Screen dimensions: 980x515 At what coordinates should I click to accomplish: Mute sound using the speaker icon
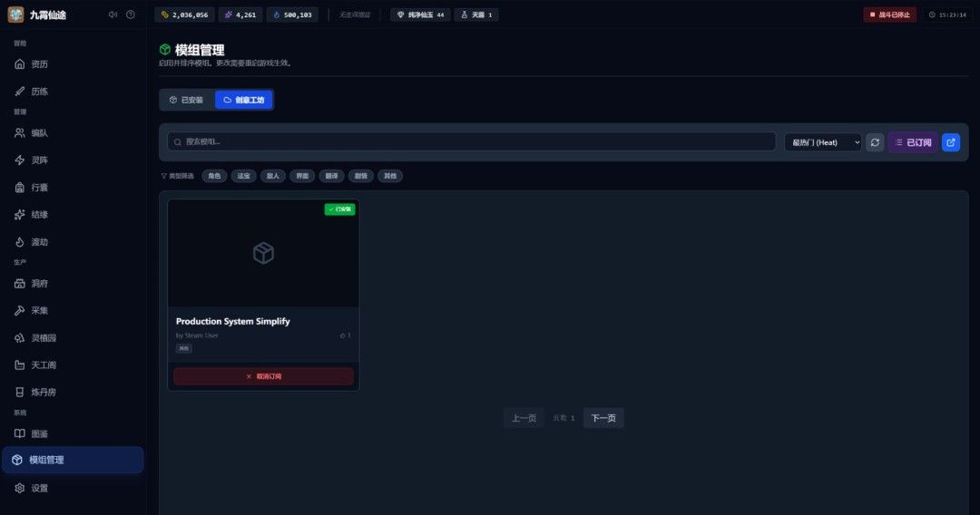[x=113, y=15]
